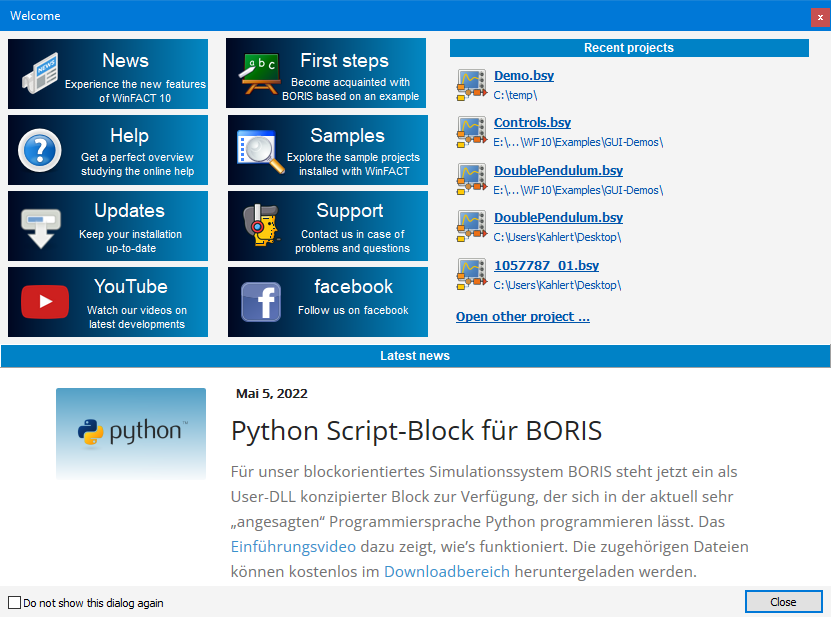Click the newspaper icon on the News tile
This screenshot has width=831, height=617.
click(x=40, y=73)
